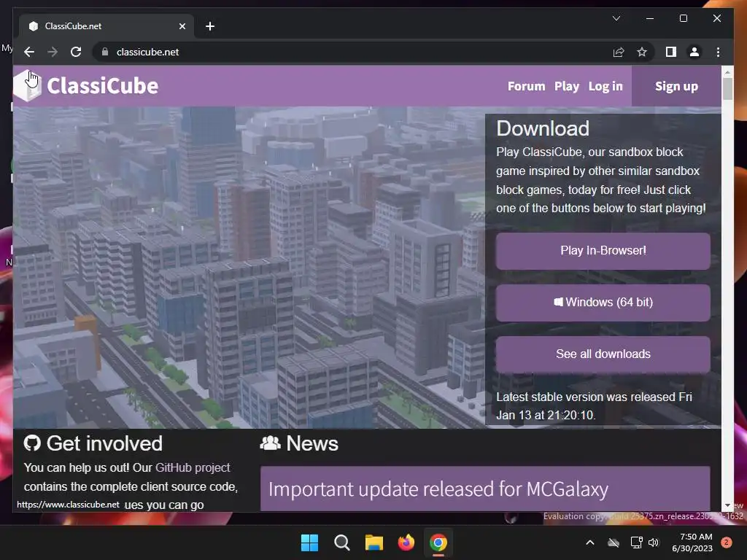
Task: Click Play In-Browser! button
Action: [603, 251]
